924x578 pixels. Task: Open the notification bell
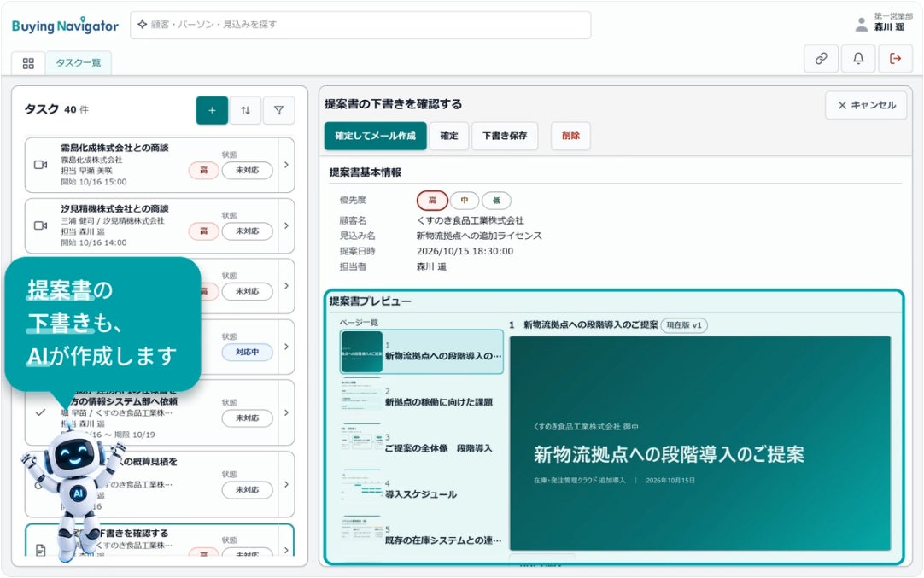click(858, 58)
